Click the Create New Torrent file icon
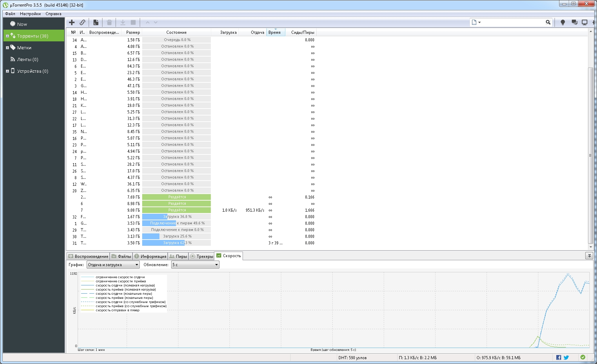The image size is (597, 364). (96, 22)
